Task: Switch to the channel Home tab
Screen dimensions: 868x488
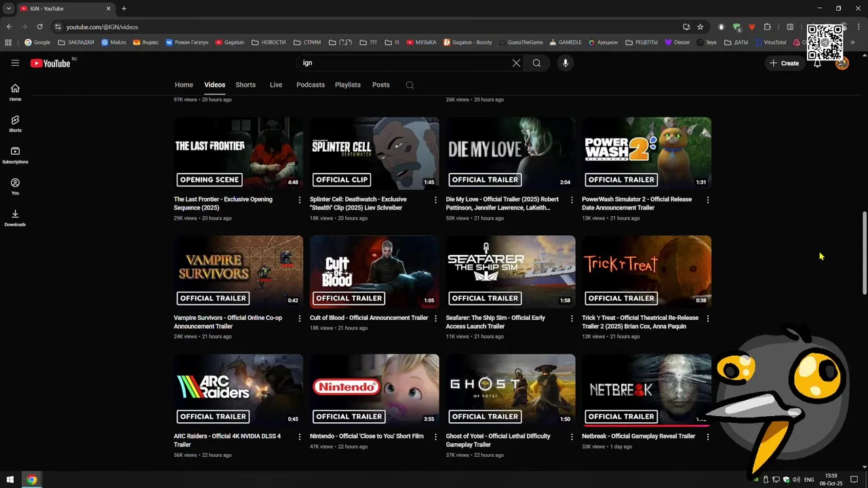Action: coord(184,85)
